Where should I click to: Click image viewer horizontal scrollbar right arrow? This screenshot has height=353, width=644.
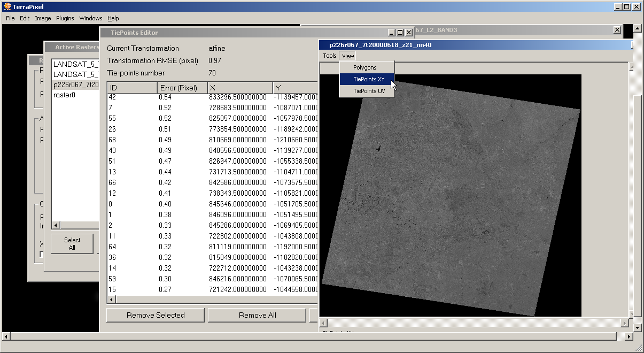[624, 323]
